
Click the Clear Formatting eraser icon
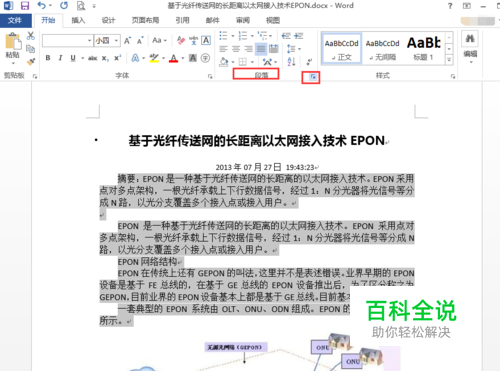(x=181, y=41)
